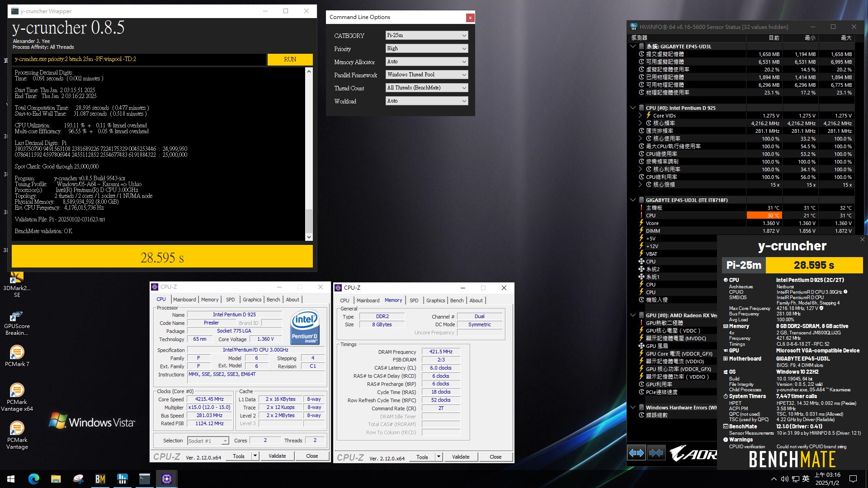Viewport: 868px width, 488px height.
Task: Click the volume icon in system tray
Action: click(784, 479)
